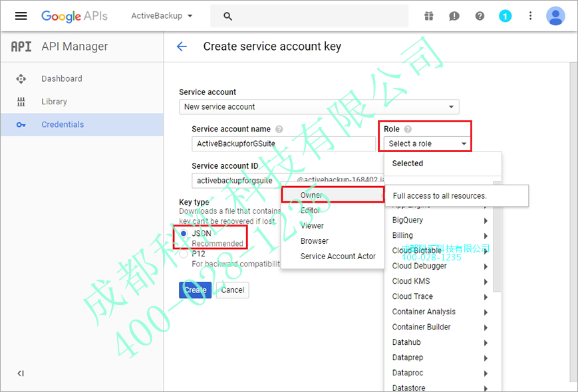Viewport: 578px width, 392px height.
Task: Click the Cancel button
Action: point(233,290)
